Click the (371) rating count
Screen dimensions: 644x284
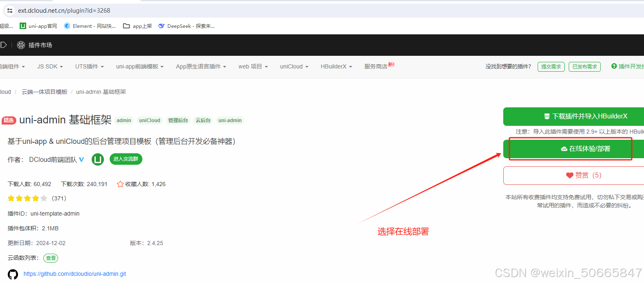(x=59, y=198)
